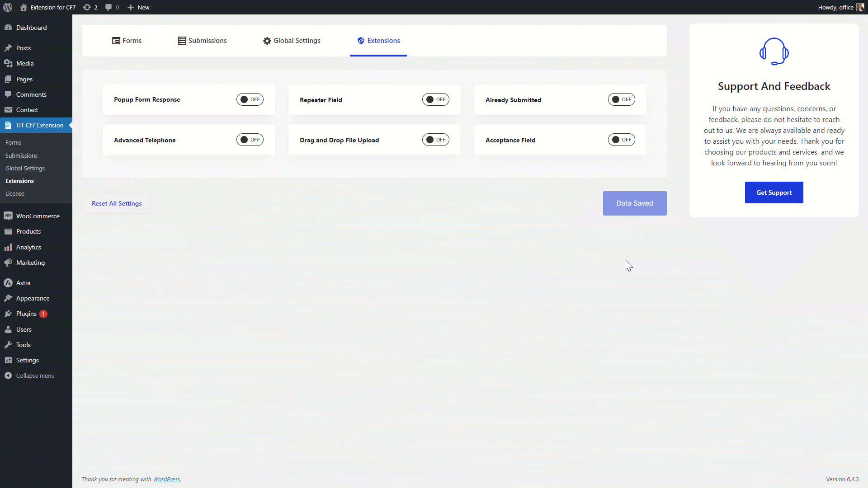Open the Submissions tab

(x=202, y=41)
